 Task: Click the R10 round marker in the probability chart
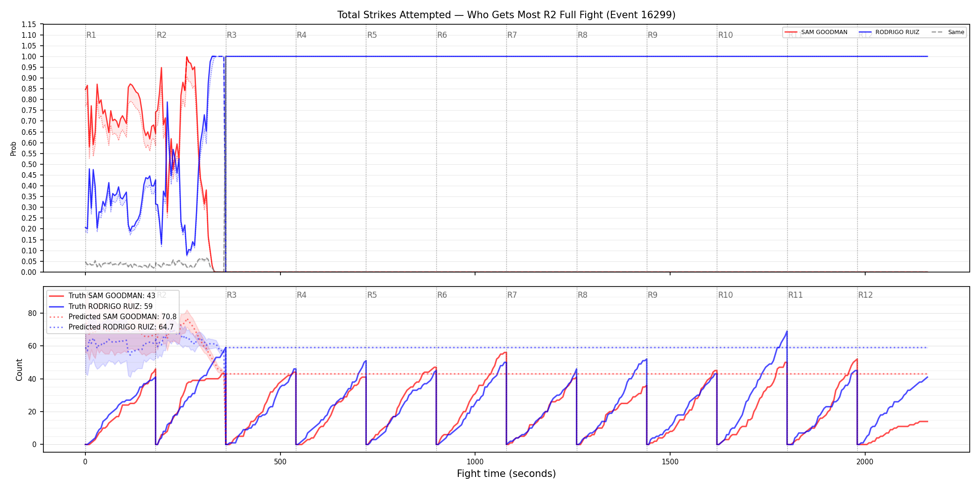[x=725, y=35]
